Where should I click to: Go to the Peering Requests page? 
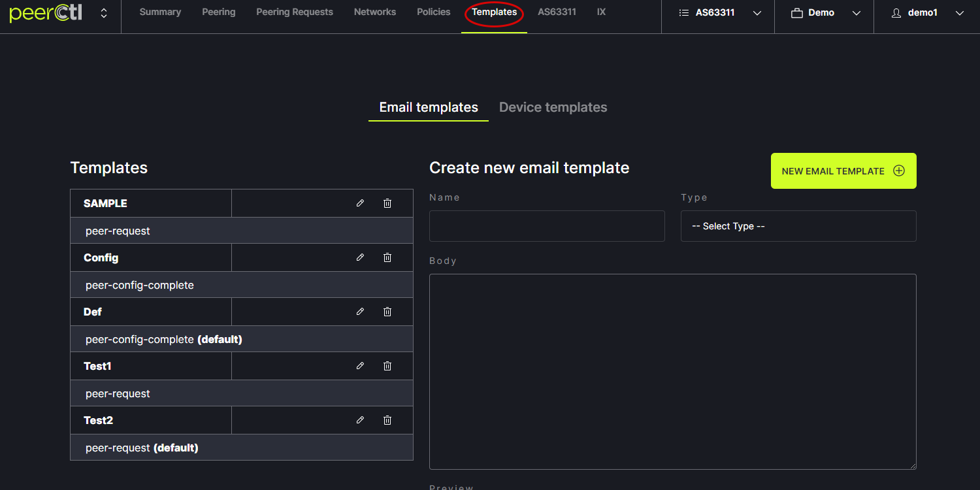(x=294, y=12)
